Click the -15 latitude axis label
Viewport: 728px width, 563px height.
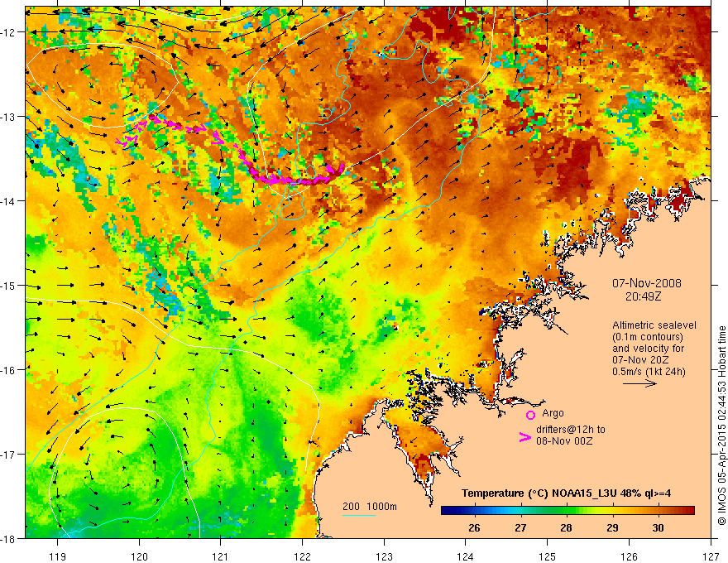click(x=10, y=286)
